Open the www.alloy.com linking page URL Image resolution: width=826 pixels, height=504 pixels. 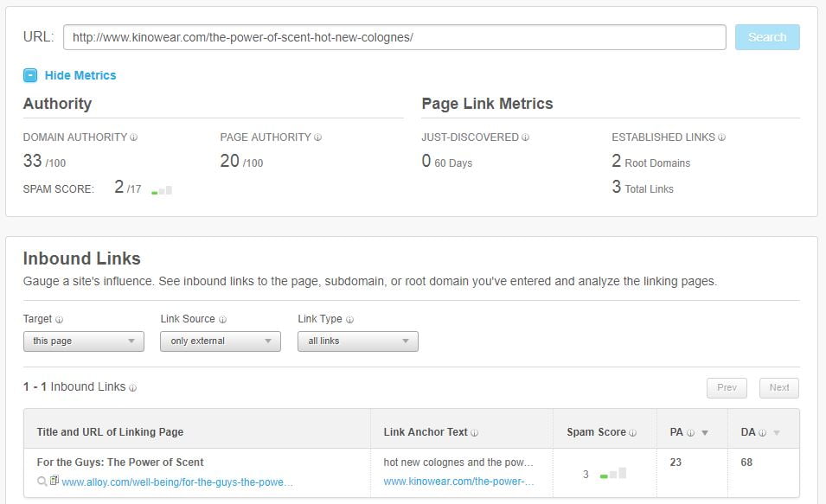click(177, 482)
